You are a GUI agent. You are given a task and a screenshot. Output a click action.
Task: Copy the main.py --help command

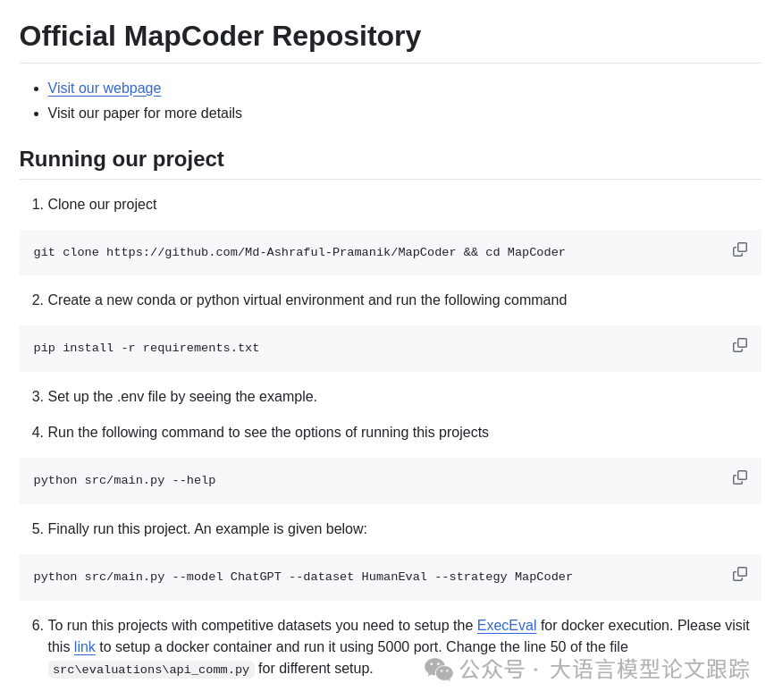tap(740, 477)
